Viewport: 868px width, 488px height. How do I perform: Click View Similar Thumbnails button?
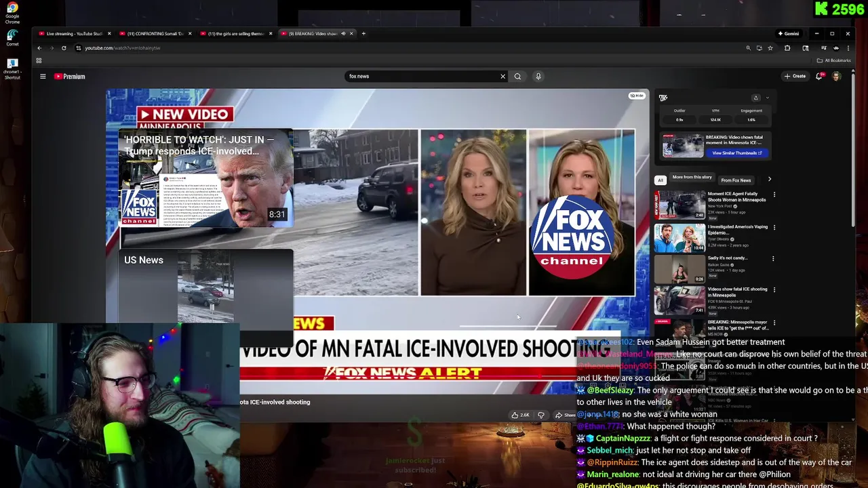click(737, 153)
